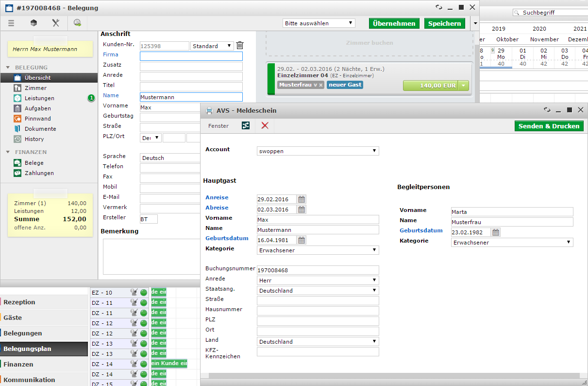Viewport: 588px width, 386px height.
Task: Click the Speichern button
Action: (x=445, y=23)
